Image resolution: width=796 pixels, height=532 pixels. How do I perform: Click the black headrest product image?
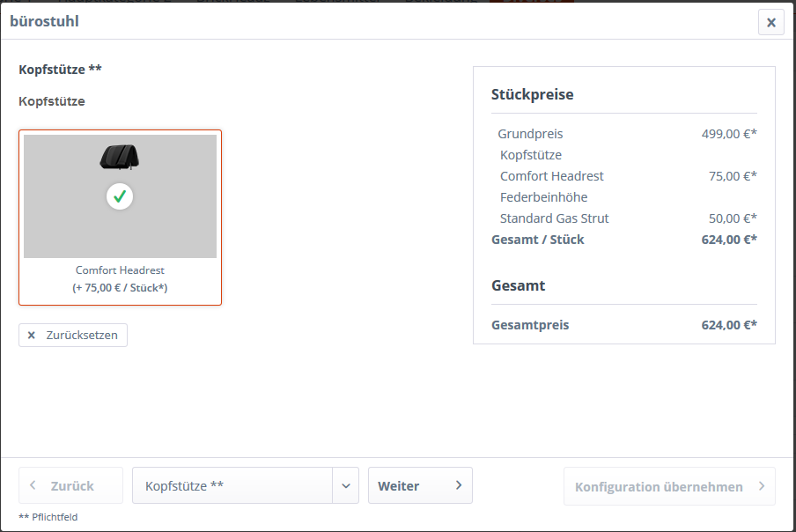120,157
